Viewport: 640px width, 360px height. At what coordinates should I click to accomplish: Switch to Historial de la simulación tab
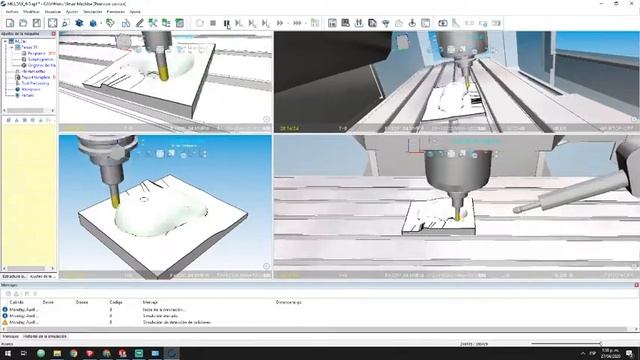45,336
